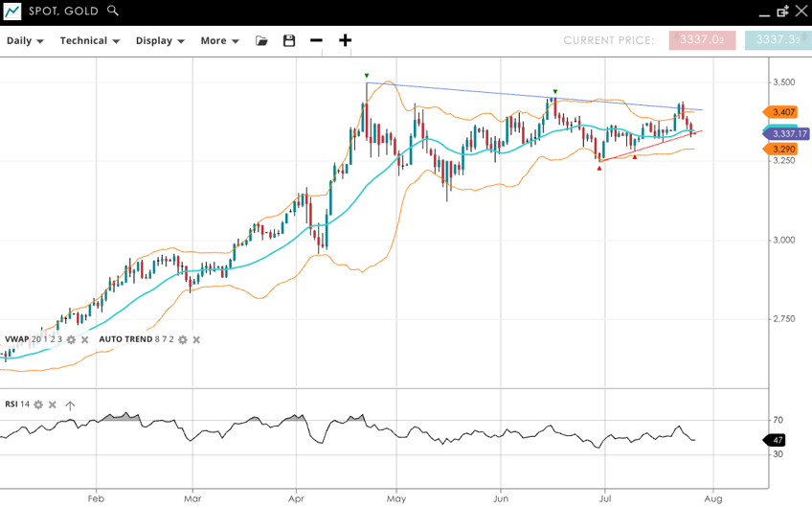The height and width of the screenshot is (508, 812).
Task: Zoom in using the plus icon
Action: (x=345, y=40)
